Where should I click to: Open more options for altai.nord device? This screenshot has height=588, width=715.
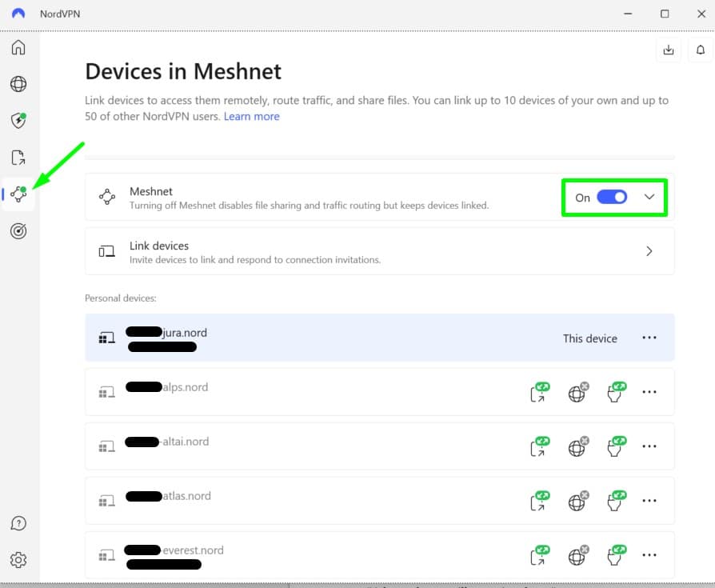pyautogui.click(x=649, y=446)
